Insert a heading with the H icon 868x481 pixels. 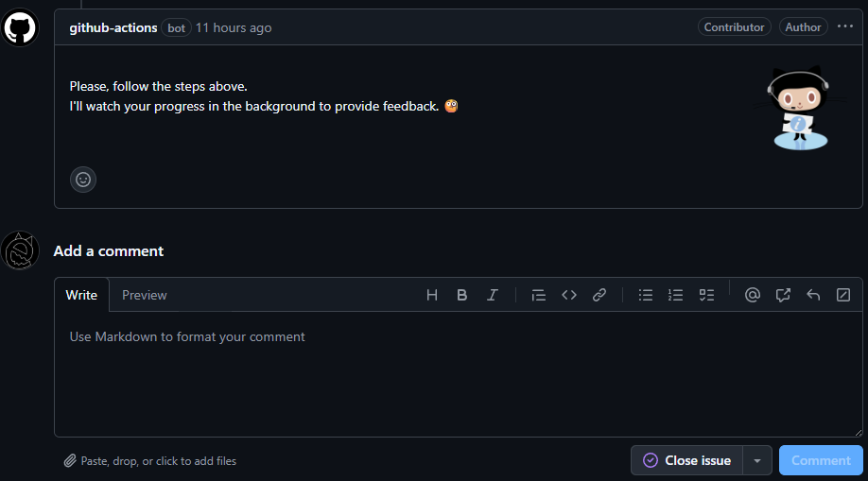tap(432, 295)
